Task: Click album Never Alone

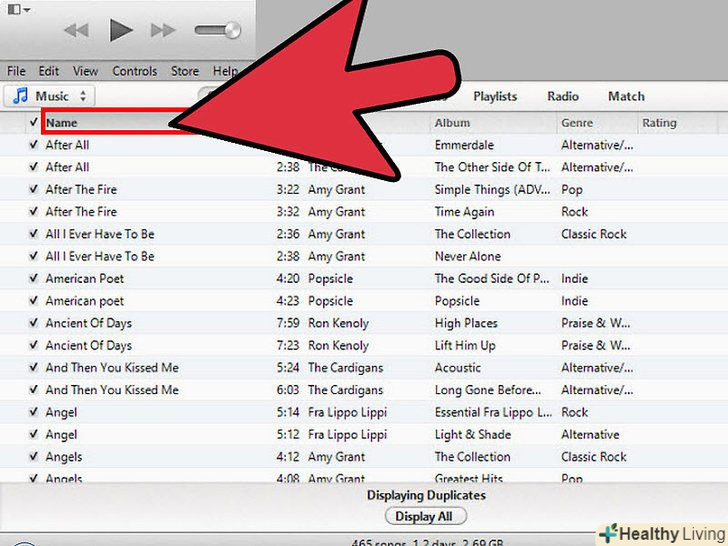Action: click(x=468, y=257)
